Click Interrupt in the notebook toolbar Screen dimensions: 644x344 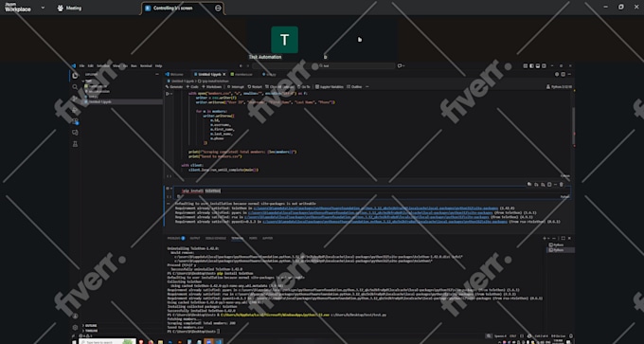[x=235, y=87]
